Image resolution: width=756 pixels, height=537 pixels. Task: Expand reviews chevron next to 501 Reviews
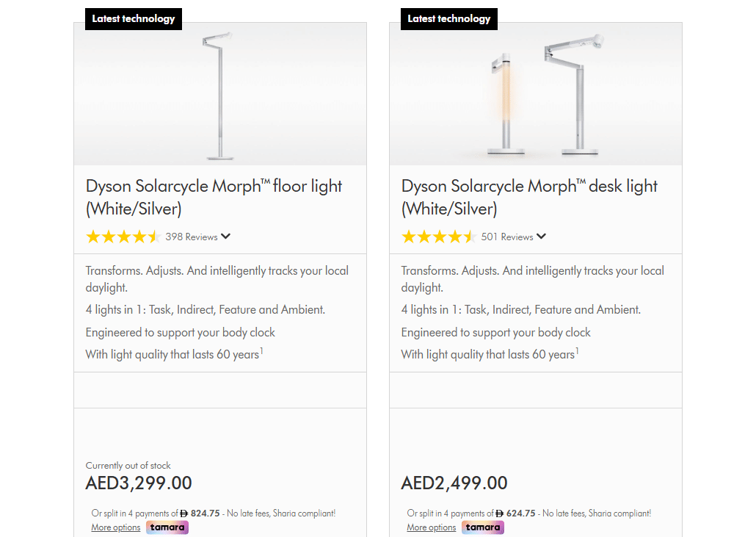coord(542,237)
